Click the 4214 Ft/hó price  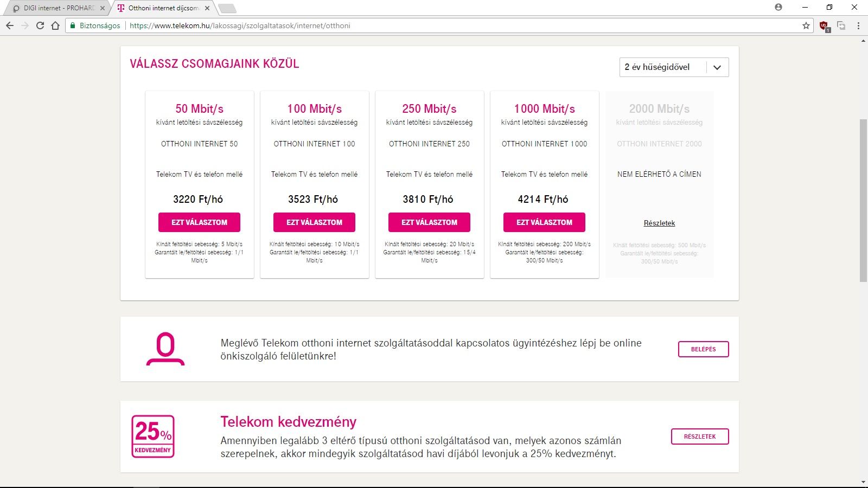coord(543,199)
